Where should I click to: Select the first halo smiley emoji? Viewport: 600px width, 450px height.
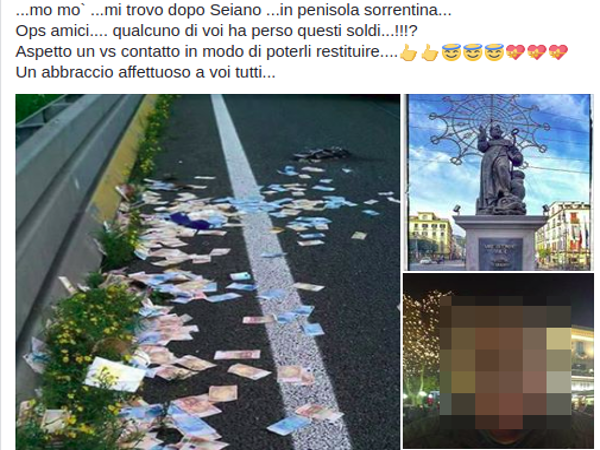451,52
